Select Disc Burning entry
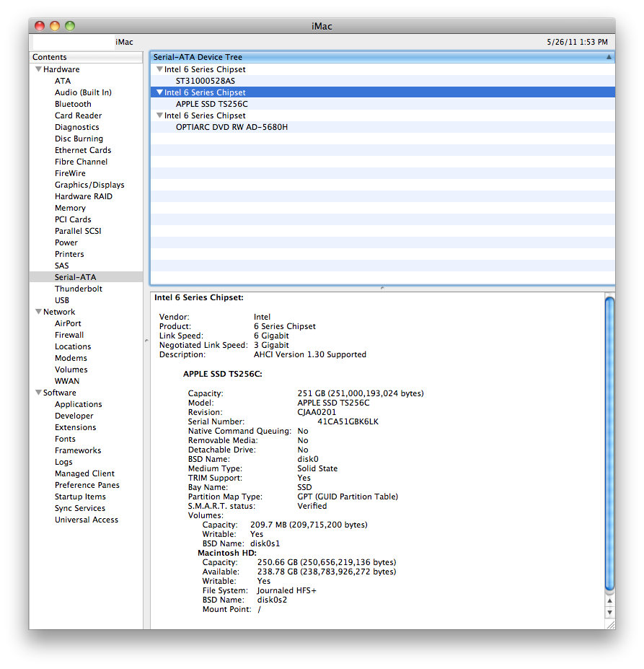The image size is (644, 669). pyautogui.click(x=79, y=139)
